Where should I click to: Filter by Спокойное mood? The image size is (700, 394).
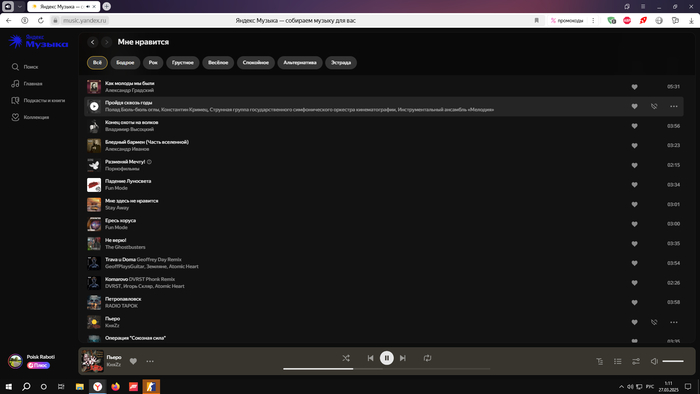coord(256,62)
